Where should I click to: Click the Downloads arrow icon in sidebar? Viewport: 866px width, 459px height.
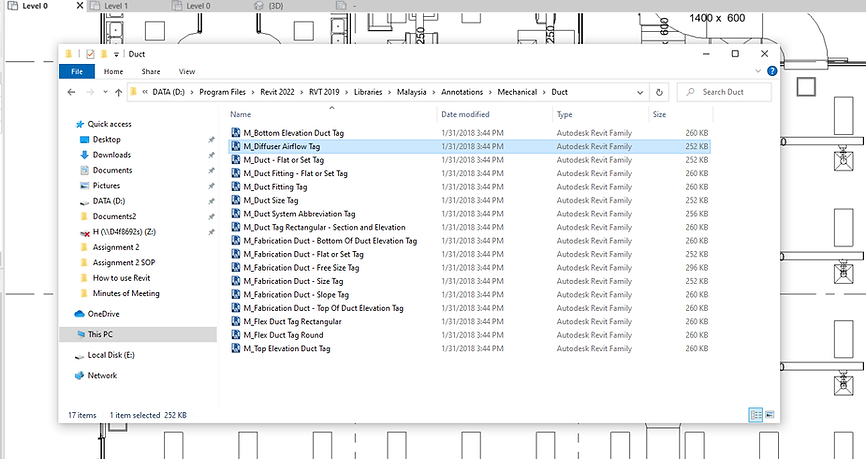pyautogui.click(x=85, y=155)
